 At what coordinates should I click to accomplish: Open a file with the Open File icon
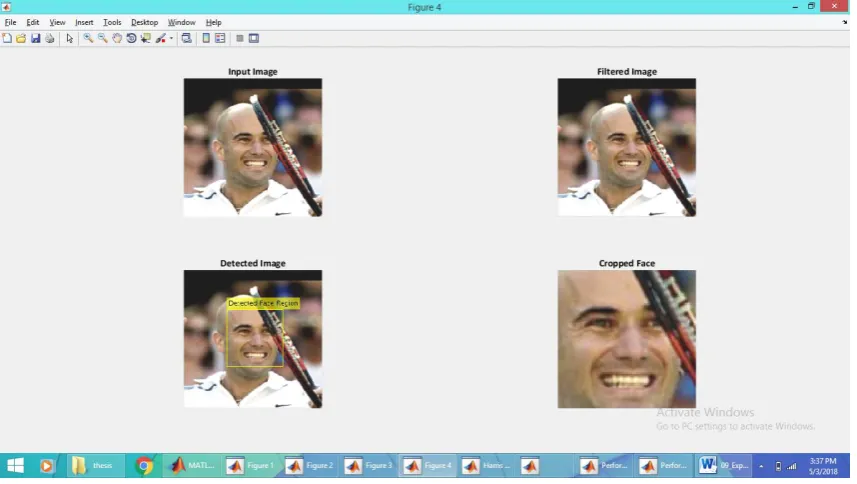(21, 38)
